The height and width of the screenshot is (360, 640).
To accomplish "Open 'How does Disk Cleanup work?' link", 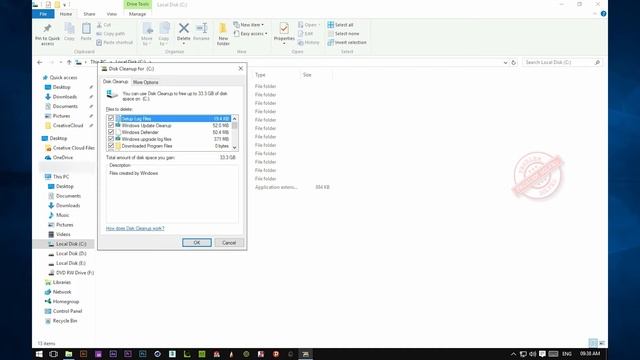I will point(135,228).
